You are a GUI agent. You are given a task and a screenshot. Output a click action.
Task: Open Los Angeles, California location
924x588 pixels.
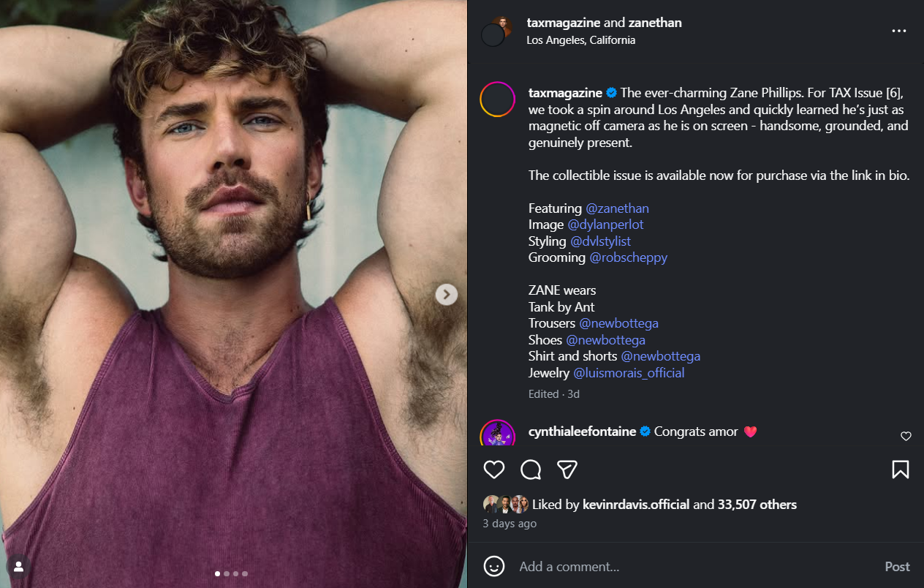pyautogui.click(x=580, y=40)
